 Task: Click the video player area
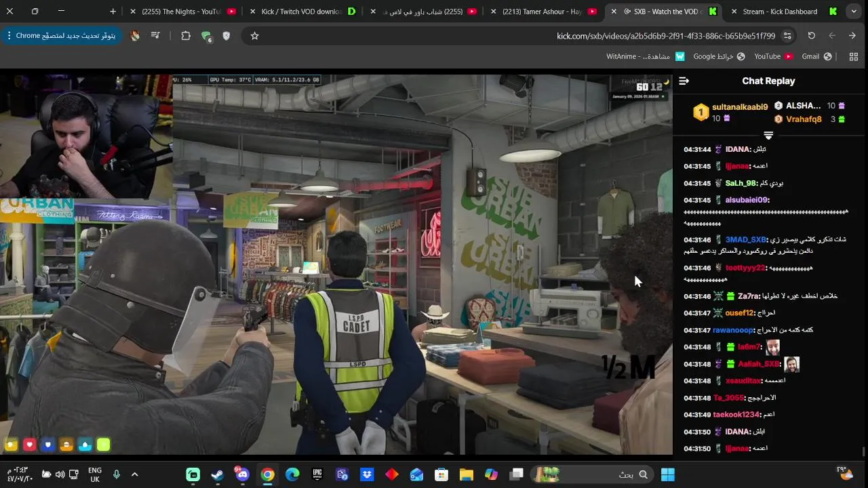[336, 264]
